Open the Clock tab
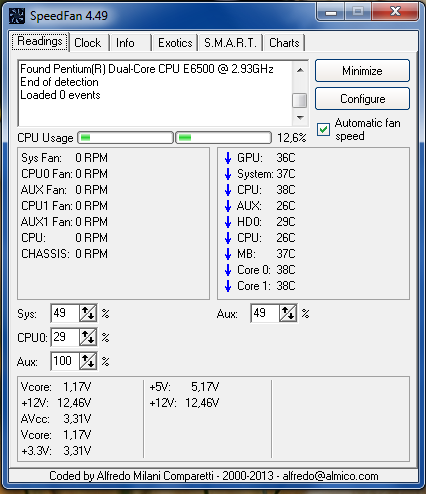 pyautogui.click(x=88, y=43)
